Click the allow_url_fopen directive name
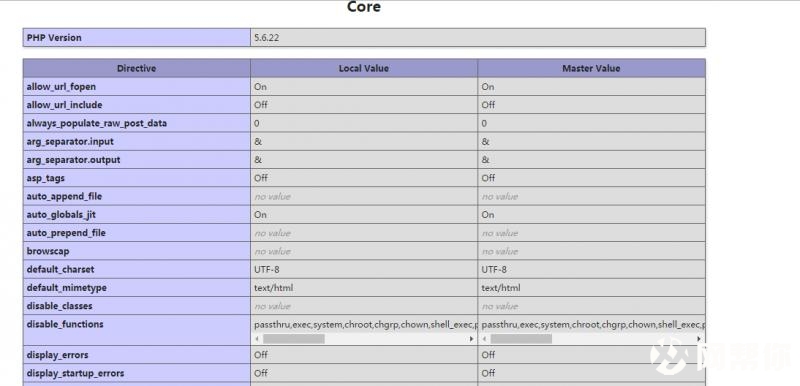The width and height of the screenshot is (800, 386). 61,87
